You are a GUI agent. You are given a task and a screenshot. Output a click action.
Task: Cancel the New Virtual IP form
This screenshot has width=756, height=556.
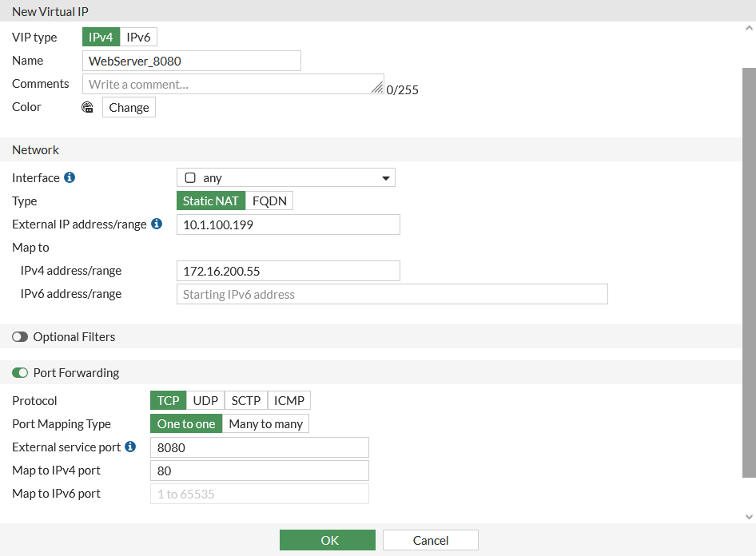430,539
